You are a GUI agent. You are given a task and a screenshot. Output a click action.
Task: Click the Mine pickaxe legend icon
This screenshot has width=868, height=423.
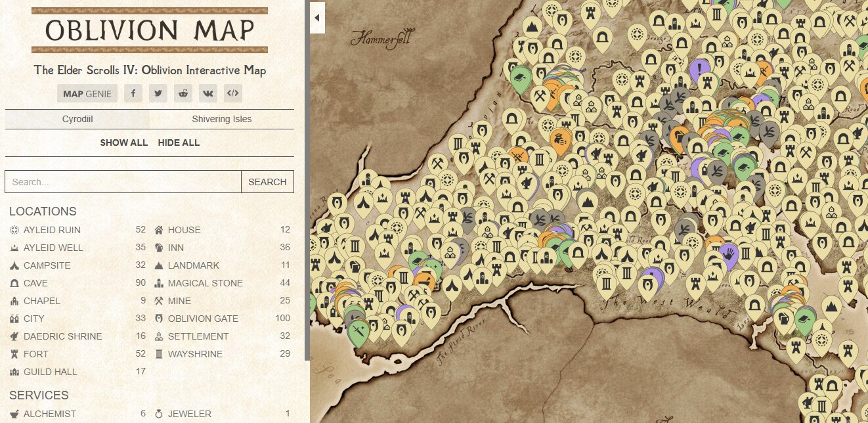point(159,301)
